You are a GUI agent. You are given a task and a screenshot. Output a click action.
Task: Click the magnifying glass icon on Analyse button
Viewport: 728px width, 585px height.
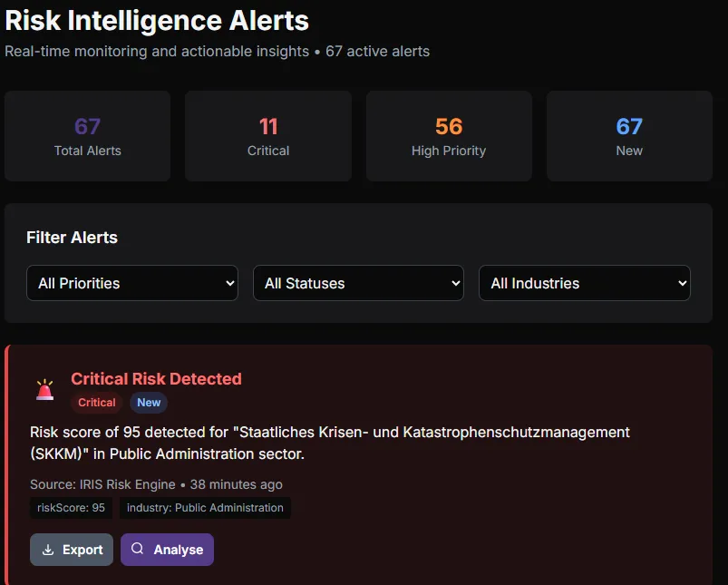(x=139, y=550)
